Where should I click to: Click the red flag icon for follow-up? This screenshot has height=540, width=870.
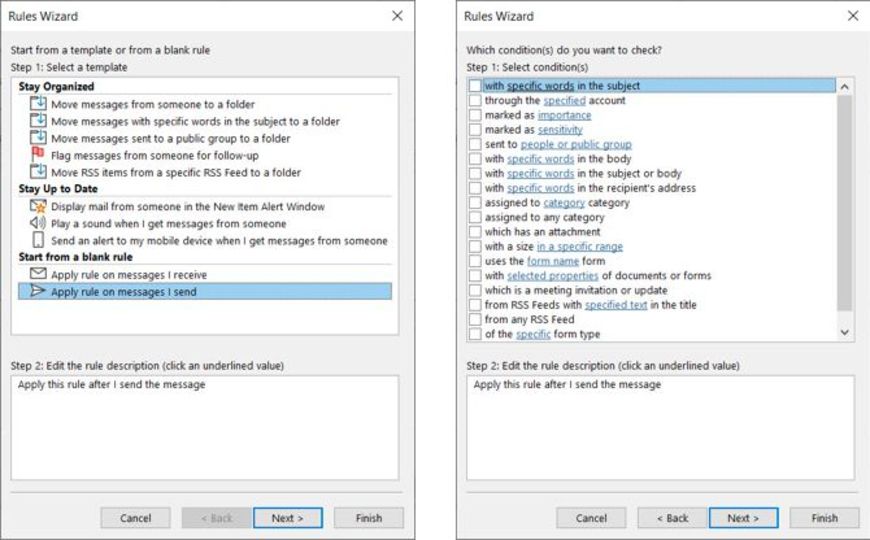pyautogui.click(x=38, y=154)
